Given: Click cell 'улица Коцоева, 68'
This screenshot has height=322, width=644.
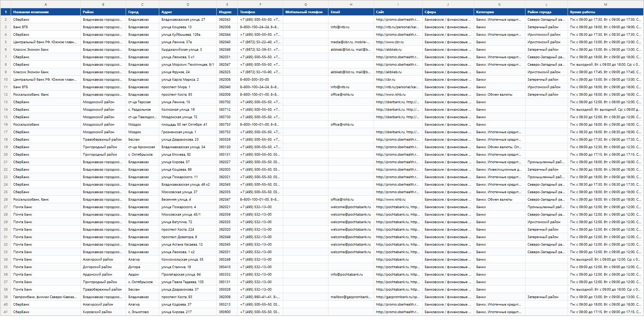Looking at the screenshot, I should (x=188, y=170).
